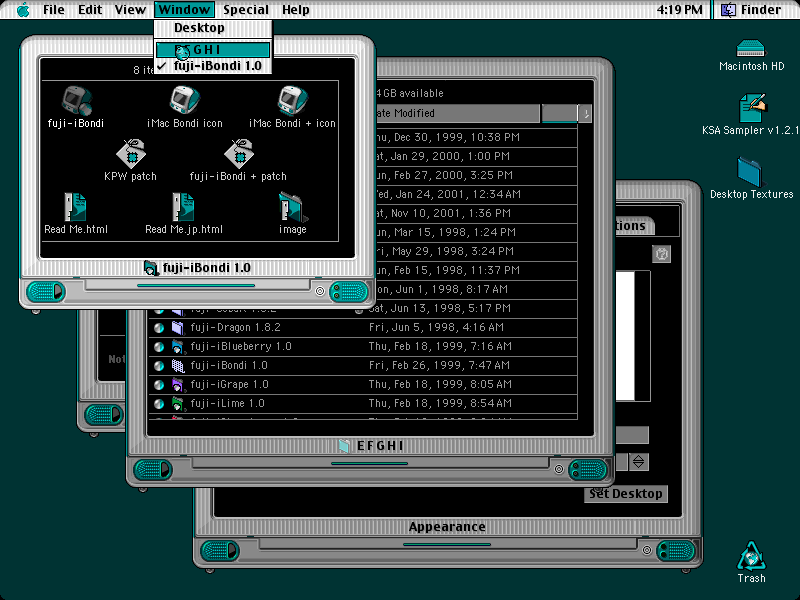
Task: Select the iMac Bondi icon file
Action: 185,100
